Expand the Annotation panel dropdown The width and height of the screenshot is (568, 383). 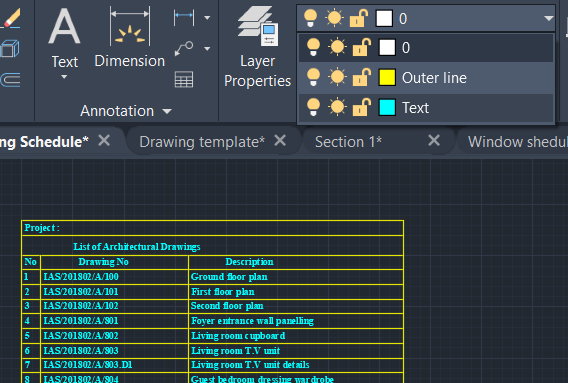(167, 111)
